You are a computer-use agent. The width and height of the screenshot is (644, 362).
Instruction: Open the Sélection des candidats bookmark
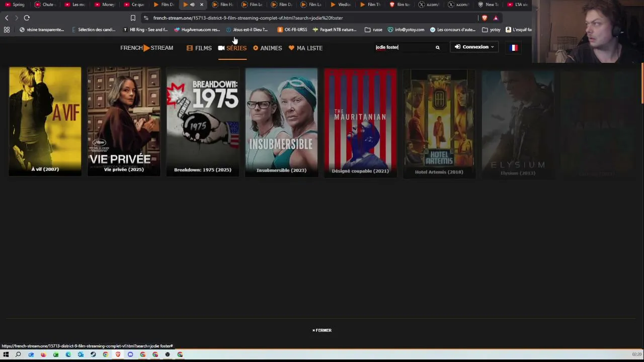click(94, 30)
